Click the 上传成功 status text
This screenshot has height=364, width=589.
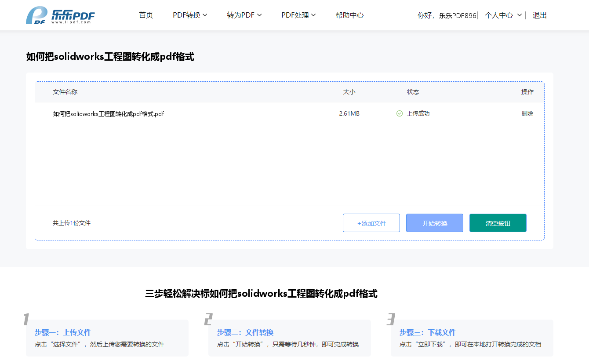click(x=418, y=113)
